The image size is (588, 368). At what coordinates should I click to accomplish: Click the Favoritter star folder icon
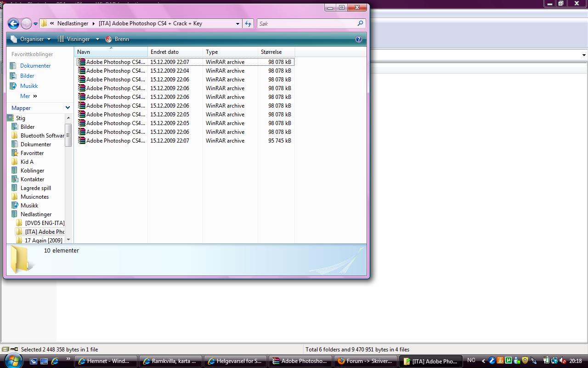(15, 153)
